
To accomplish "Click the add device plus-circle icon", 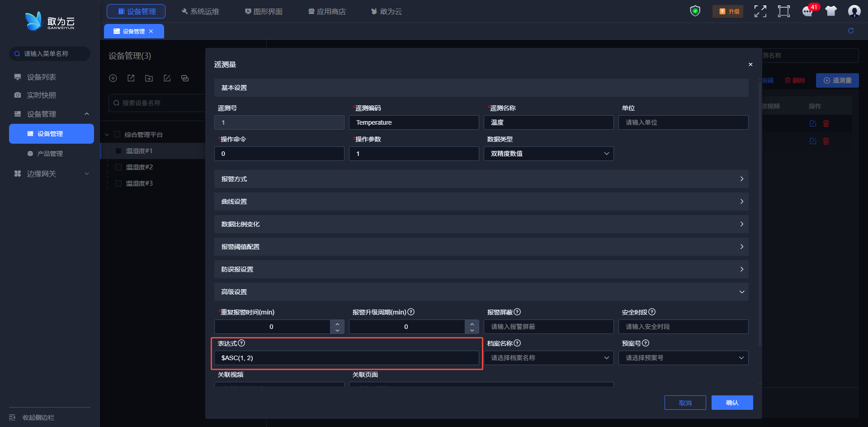I will (x=113, y=78).
